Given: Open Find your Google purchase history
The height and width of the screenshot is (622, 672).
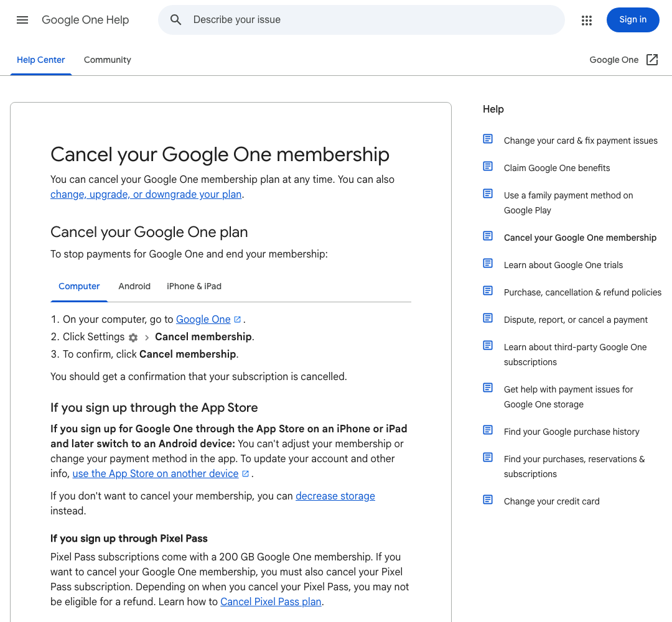Looking at the screenshot, I should pos(571,432).
